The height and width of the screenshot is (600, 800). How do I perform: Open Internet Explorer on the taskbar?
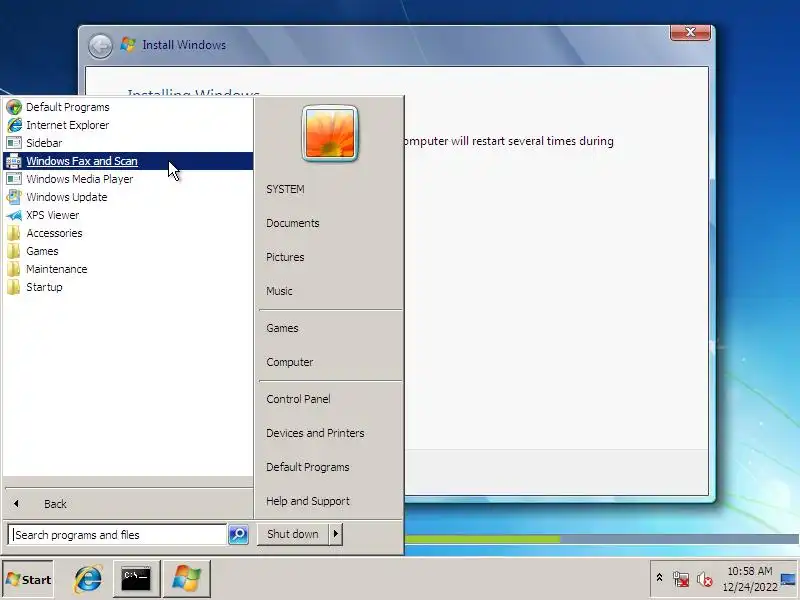coord(88,579)
